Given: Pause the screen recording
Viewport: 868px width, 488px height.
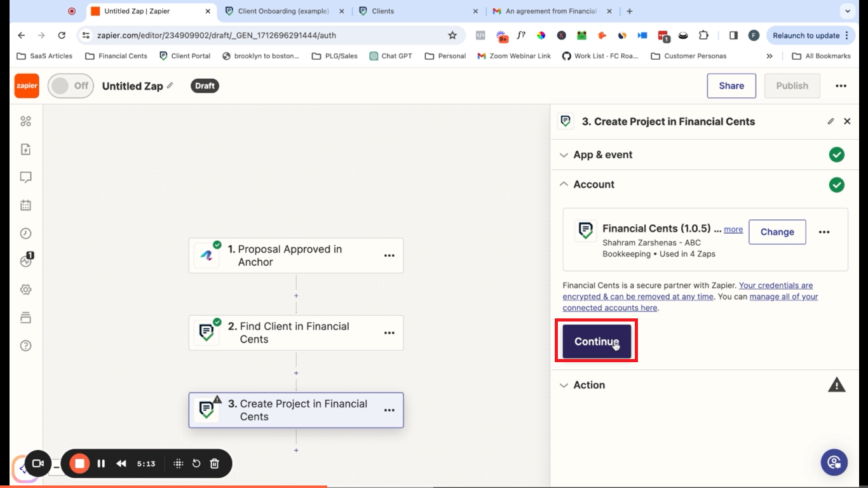Looking at the screenshot, I should tap(101, 463).
